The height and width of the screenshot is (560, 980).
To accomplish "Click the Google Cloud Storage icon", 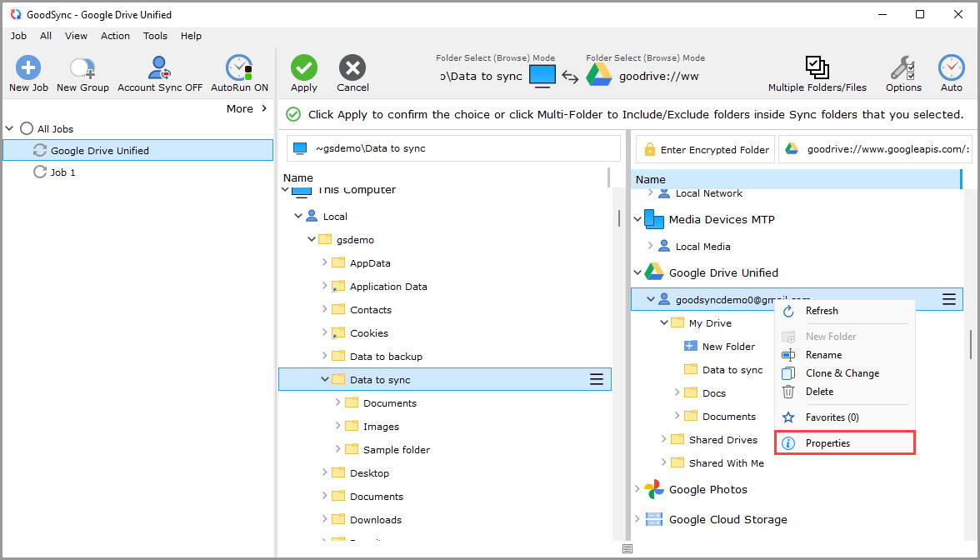I will pos(653,519).
